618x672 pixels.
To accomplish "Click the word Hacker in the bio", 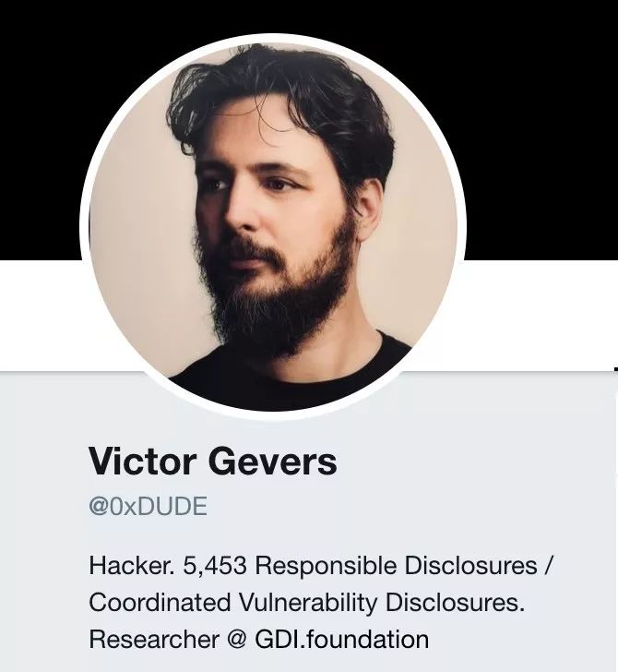I will pyautogui.click(x=132, y=566).
